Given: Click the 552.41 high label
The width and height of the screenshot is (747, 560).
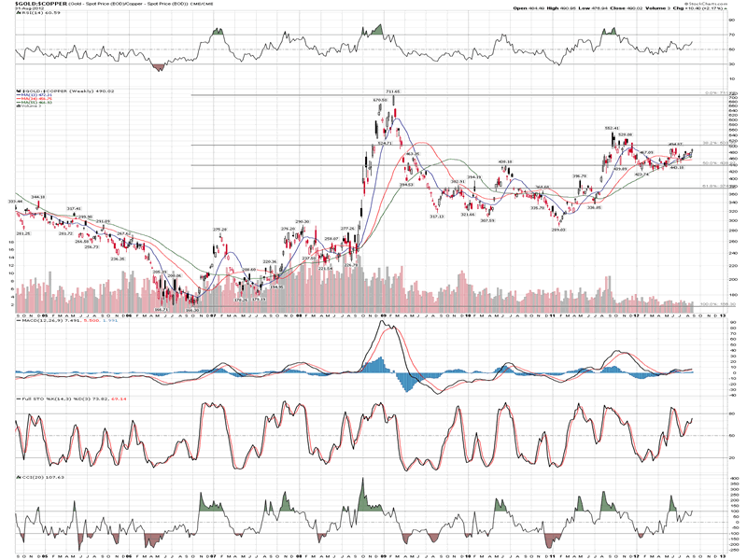Looking at the screenshot, I should pyautogui.click(x=612, y=128).
